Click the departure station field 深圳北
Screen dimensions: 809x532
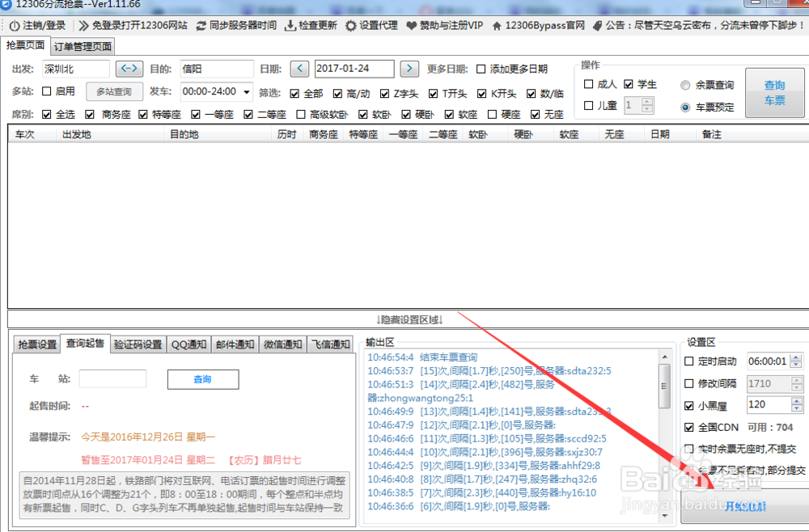[76, 69]
